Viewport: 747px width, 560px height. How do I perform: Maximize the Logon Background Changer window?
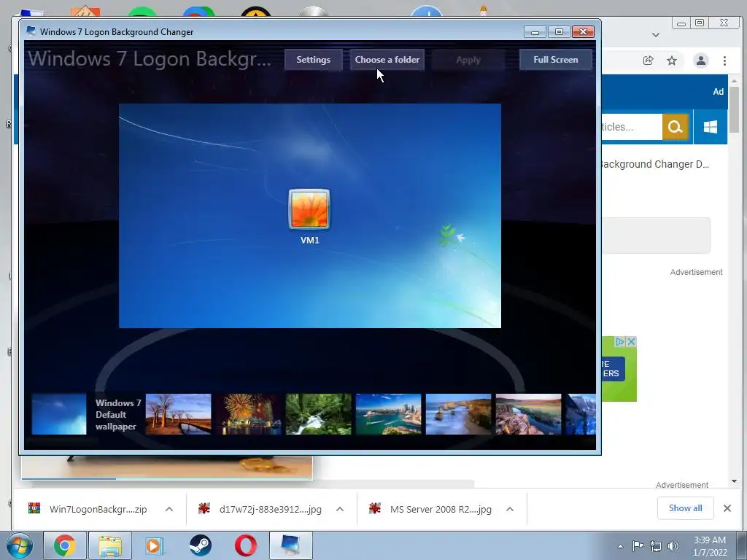559,32
